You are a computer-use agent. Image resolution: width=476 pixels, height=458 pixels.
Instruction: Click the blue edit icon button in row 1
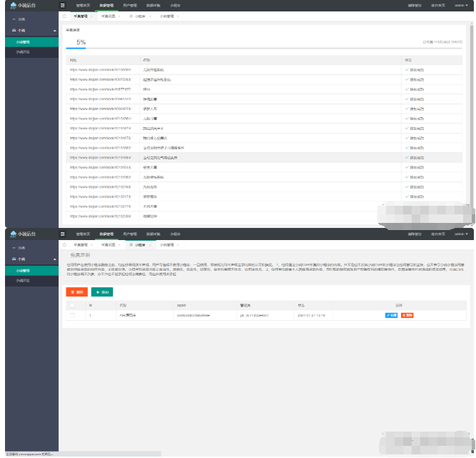point(391,315)
